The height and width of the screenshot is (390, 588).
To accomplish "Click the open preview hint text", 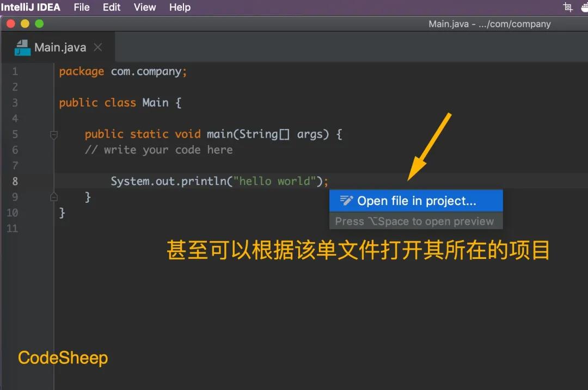I will point(414,221).
